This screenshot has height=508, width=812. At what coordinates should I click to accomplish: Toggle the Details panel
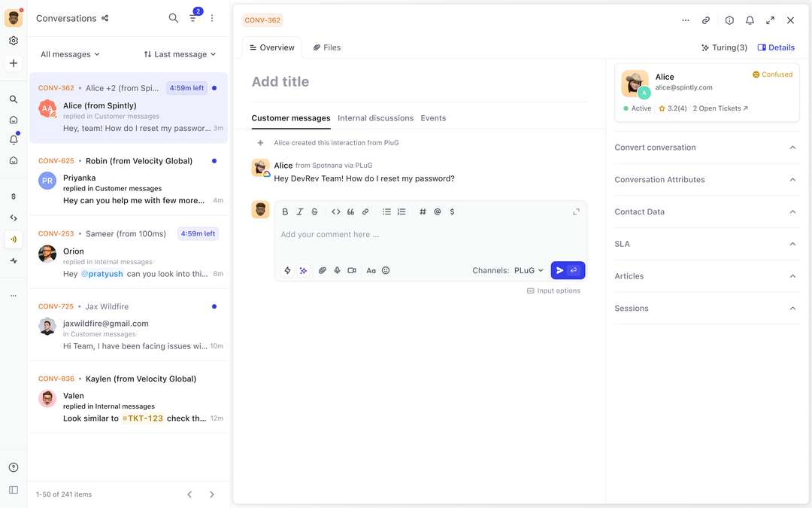tap(776, 47)
